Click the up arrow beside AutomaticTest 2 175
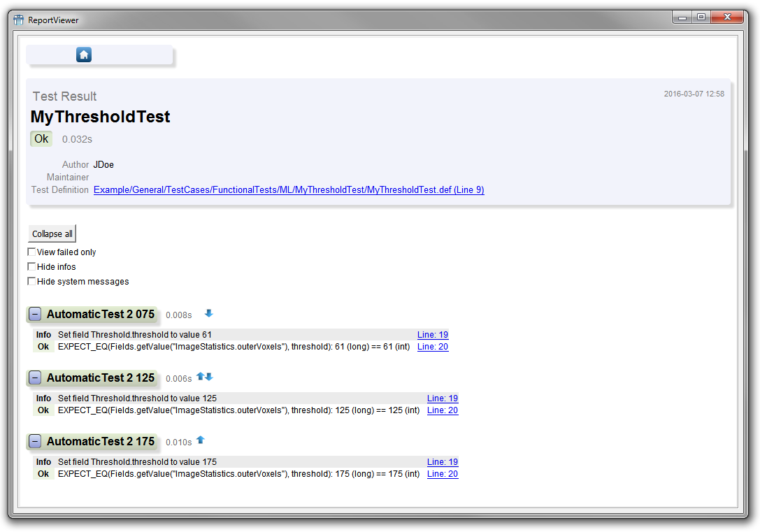 tap(201, 440)
